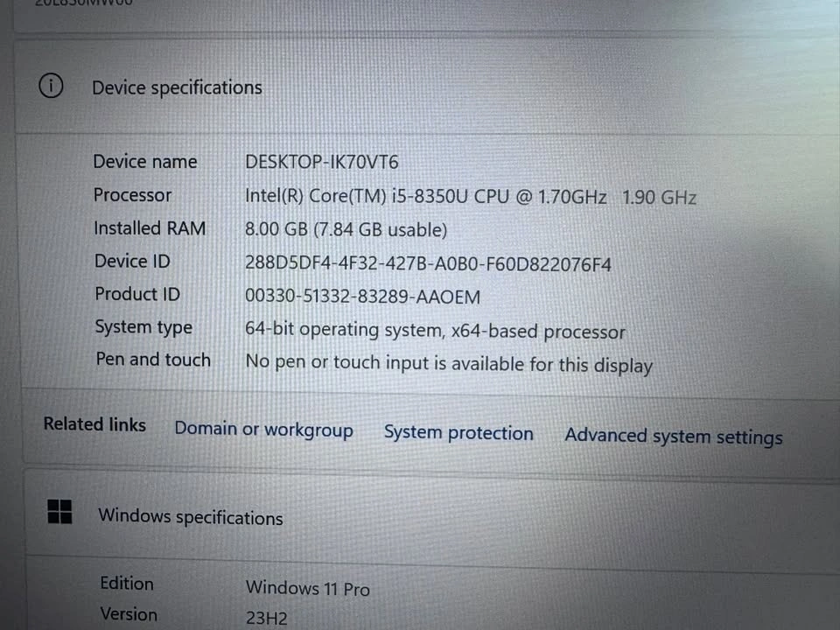
Task: Click the Windows logo icon
Action: 59,512
